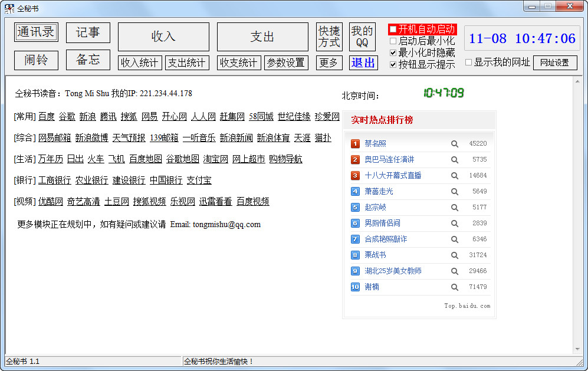Image resolution: width=588 pixels, height=371 pixels.
Task: Open 土豆网 link
Action: pyautogui.click(x=117, y=202)
